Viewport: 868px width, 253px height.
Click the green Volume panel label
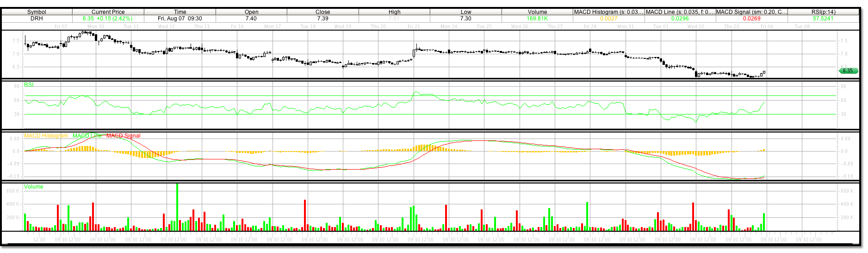pyautogui.click(x=34, y=187)
